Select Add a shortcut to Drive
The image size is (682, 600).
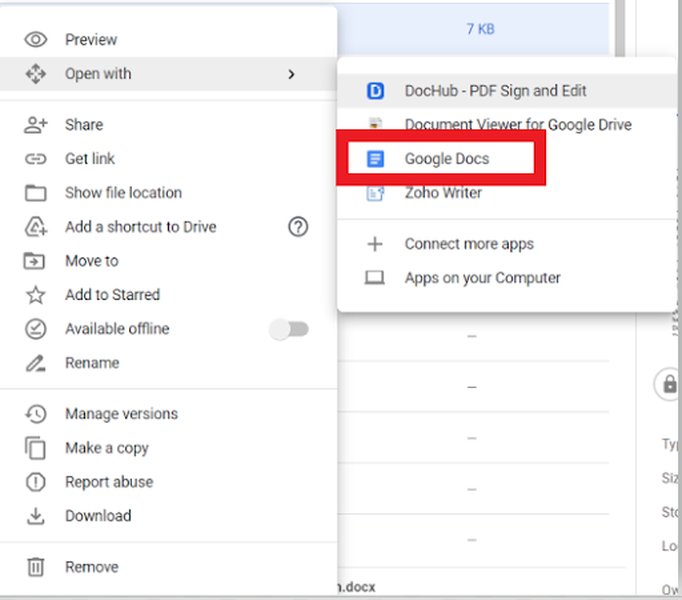tap(168, 227)
